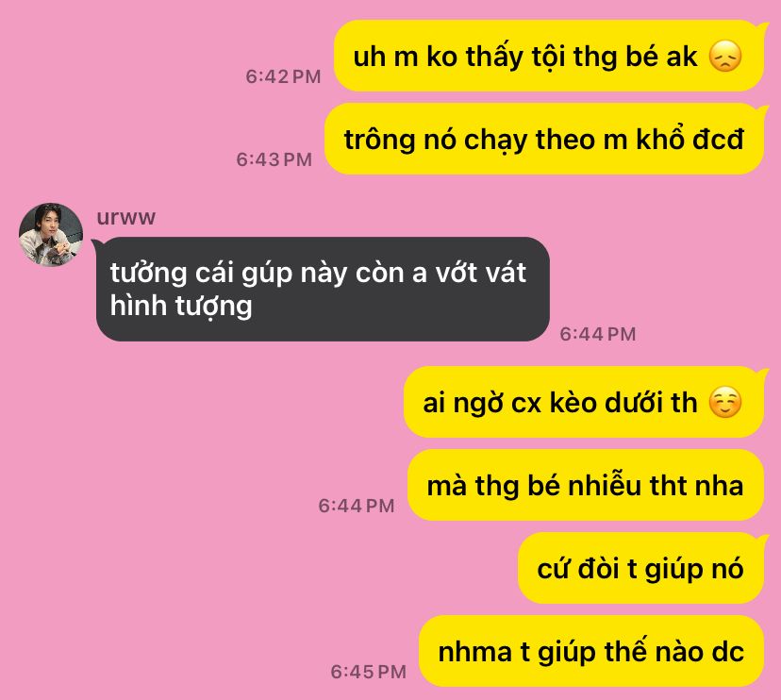781x700 pixels.
Task: Select the message 'cứ đòi t giúp nó'
Action: [640, 568]
